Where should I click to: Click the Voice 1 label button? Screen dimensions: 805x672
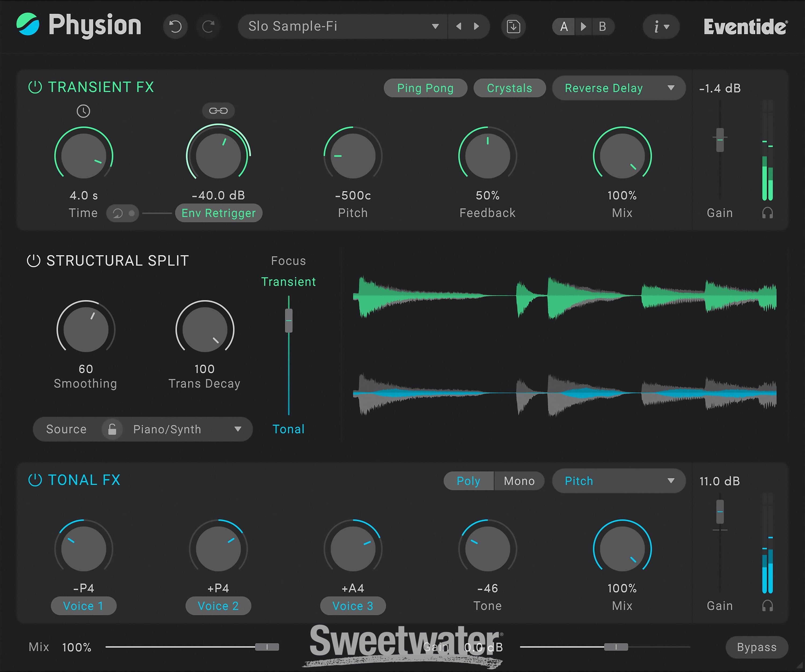83,606
